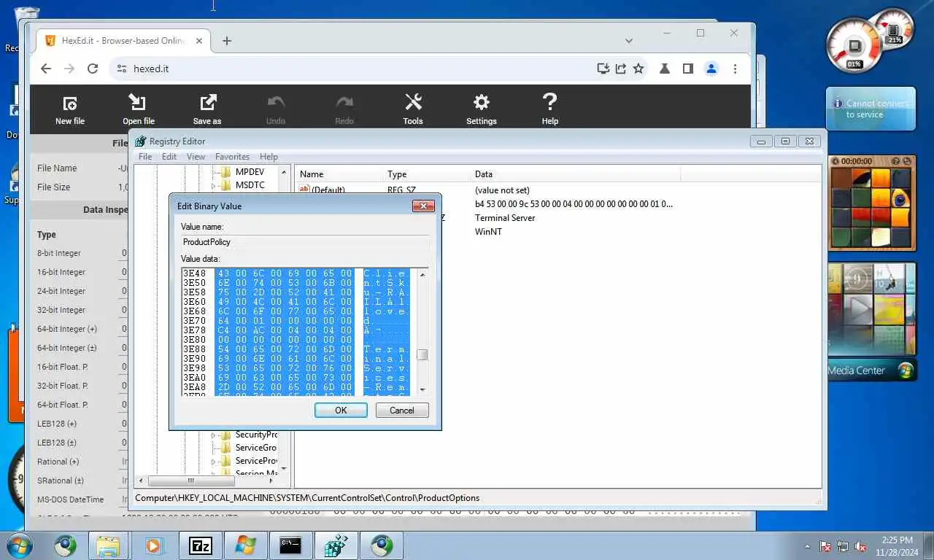Screen dimensions: 934x560
Task: Click the registry tree horizontal scrollbar thumb
Action: tap(190, 481)
